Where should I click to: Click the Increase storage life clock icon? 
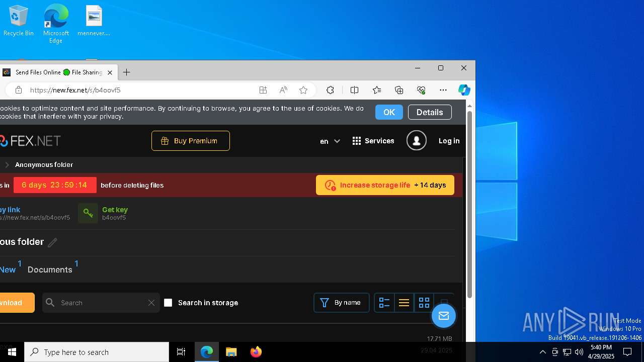pyautogui.click(x=330, y=186)
